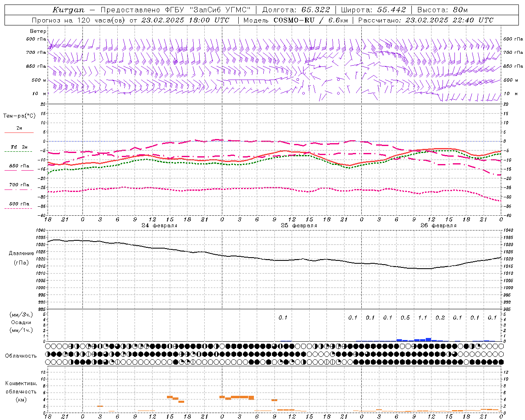
Task: Click the 0.2 precipitation amount value
Action: [x=440, y=317]
